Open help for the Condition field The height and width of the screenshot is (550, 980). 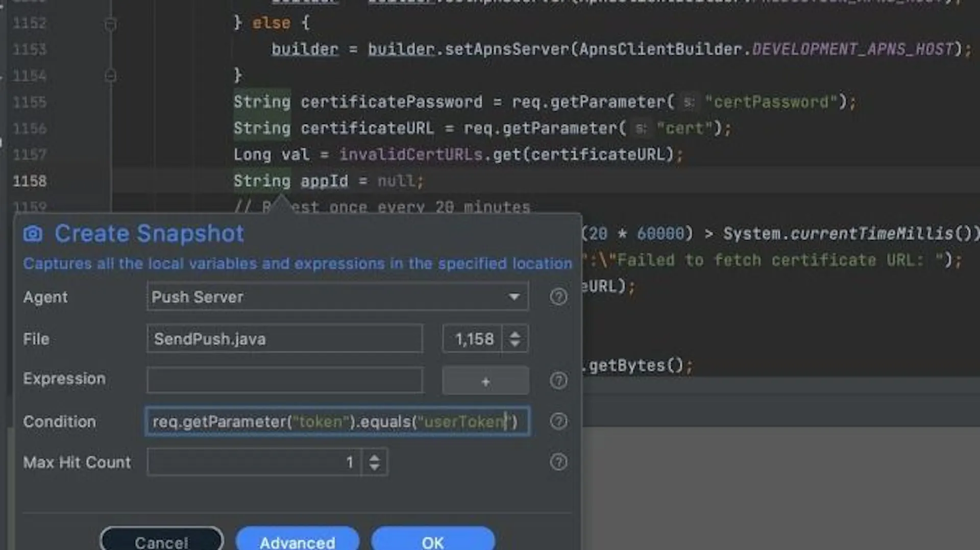coord(558,421)
